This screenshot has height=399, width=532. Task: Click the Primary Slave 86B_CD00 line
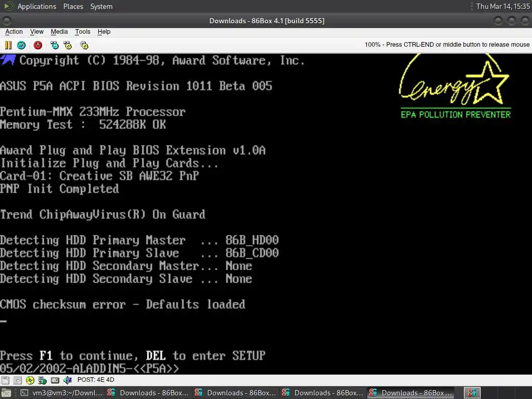[x=139, y=253]
